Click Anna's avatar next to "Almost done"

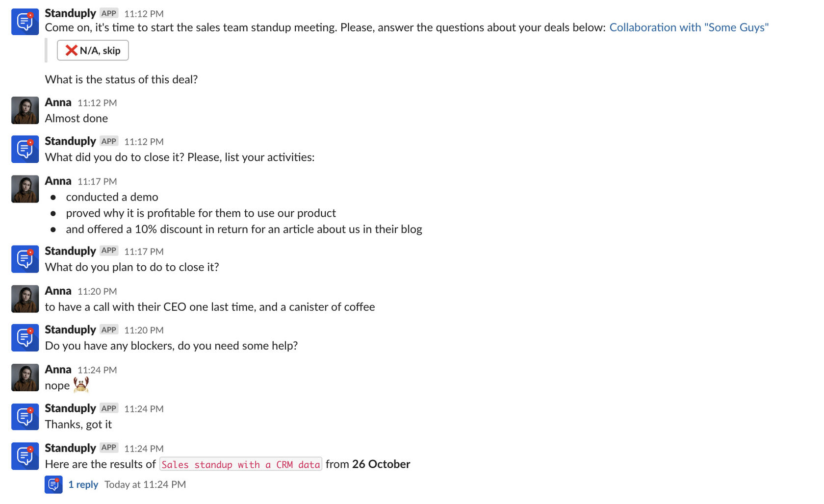[x=25, y=110]
